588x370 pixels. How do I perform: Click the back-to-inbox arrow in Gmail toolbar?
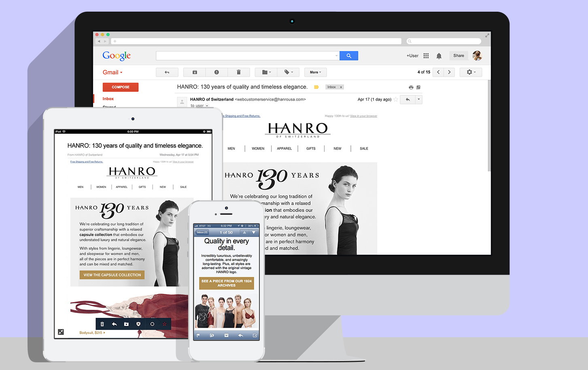coord(167,72)
